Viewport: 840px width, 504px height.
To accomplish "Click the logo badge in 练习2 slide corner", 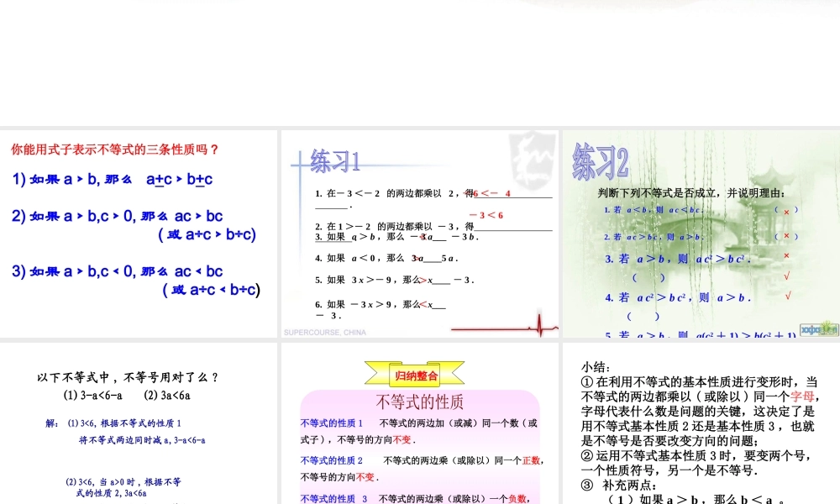I will pyautogui.click(x=819, y=329).
